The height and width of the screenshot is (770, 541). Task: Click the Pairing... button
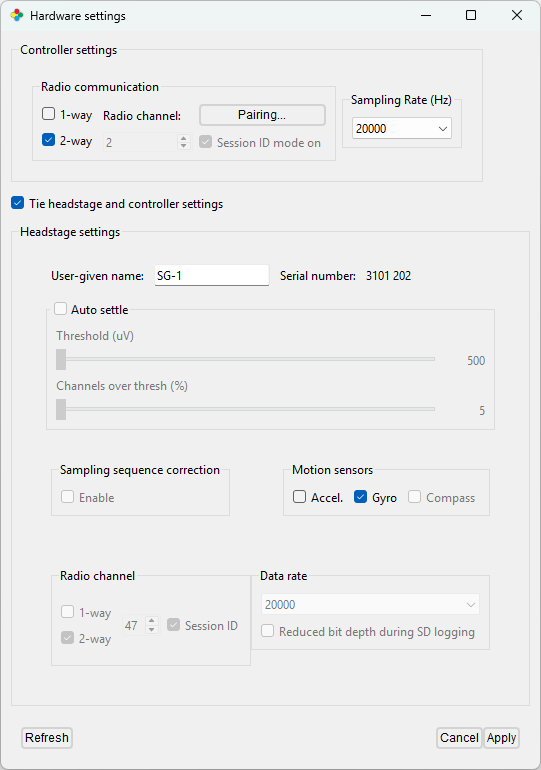(262, 115)
